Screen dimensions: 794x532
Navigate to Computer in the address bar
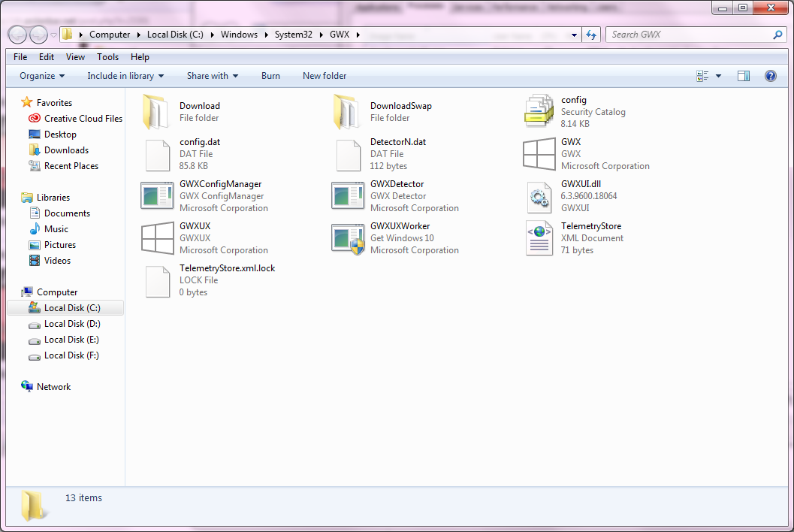[x=110, y=35]
